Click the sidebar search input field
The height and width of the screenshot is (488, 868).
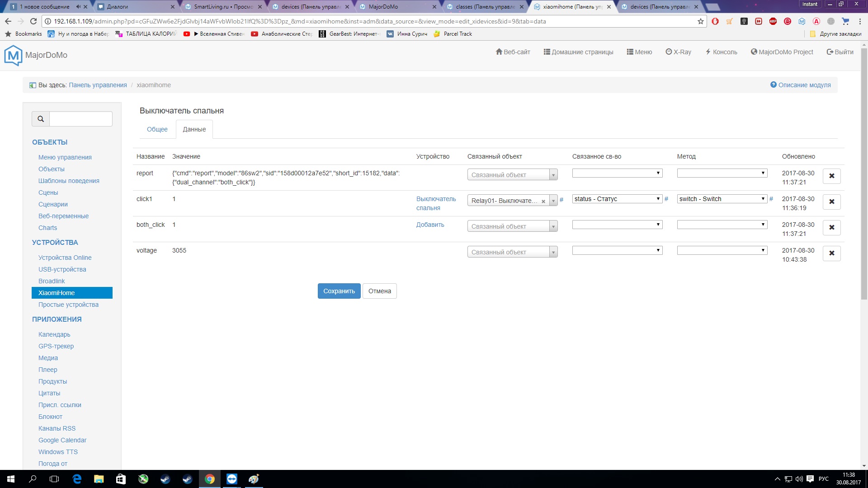pos(80,119)
